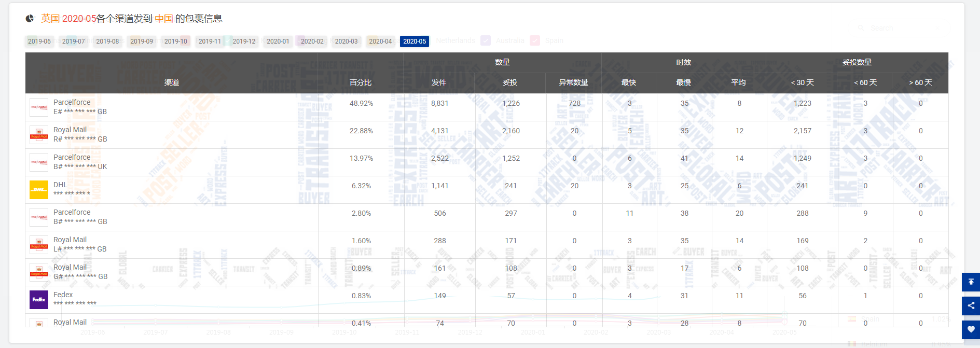Click Royal Mail name in the 0.89% row
This screenshot has width=980, height=348.
(x=70, y=267)
